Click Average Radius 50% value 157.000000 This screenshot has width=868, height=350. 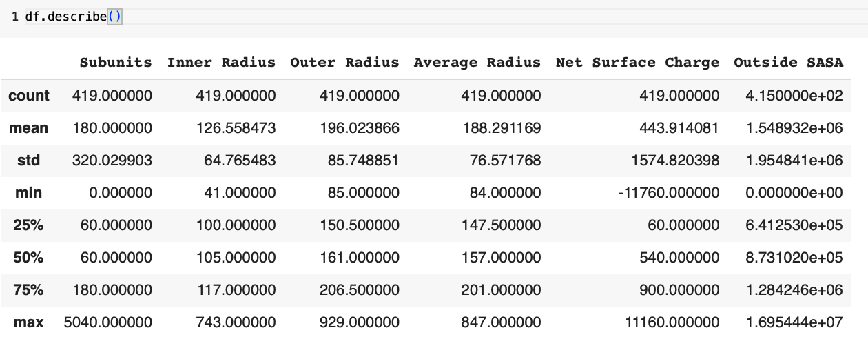pos(502,258)
